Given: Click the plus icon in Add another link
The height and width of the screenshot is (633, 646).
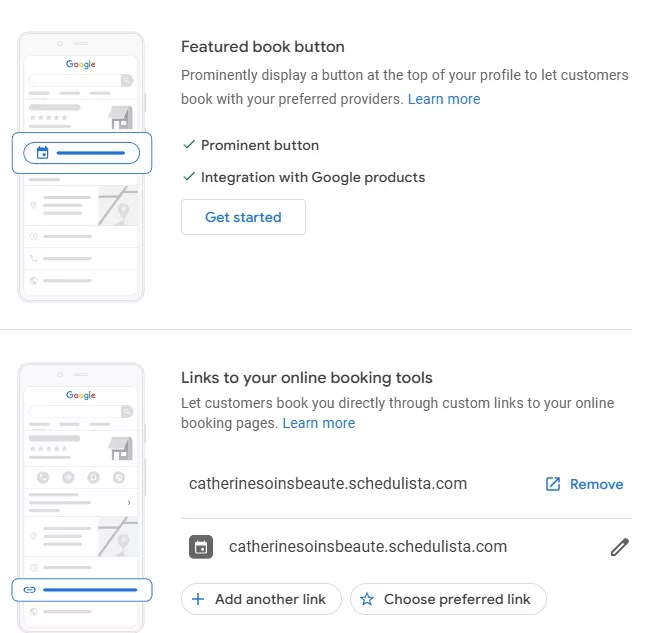Looking at the screenshot, I should pyautogui.click(x=198, y=599).
